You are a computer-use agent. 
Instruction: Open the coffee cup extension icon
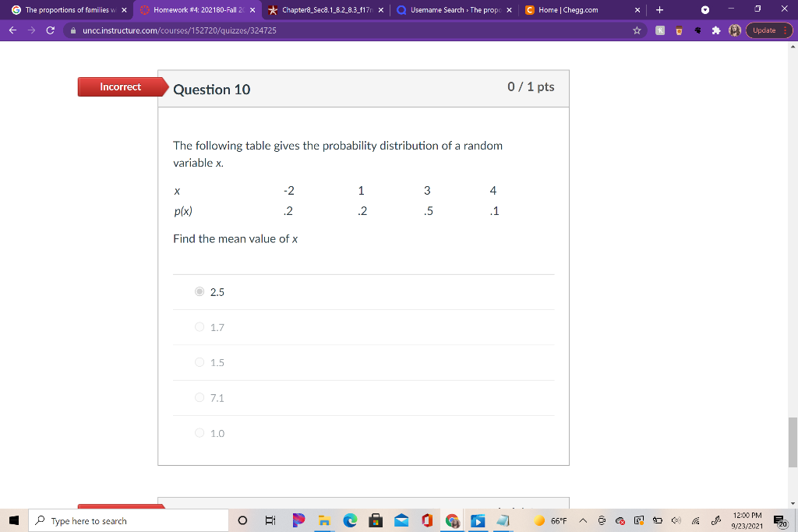pos(679,30)
